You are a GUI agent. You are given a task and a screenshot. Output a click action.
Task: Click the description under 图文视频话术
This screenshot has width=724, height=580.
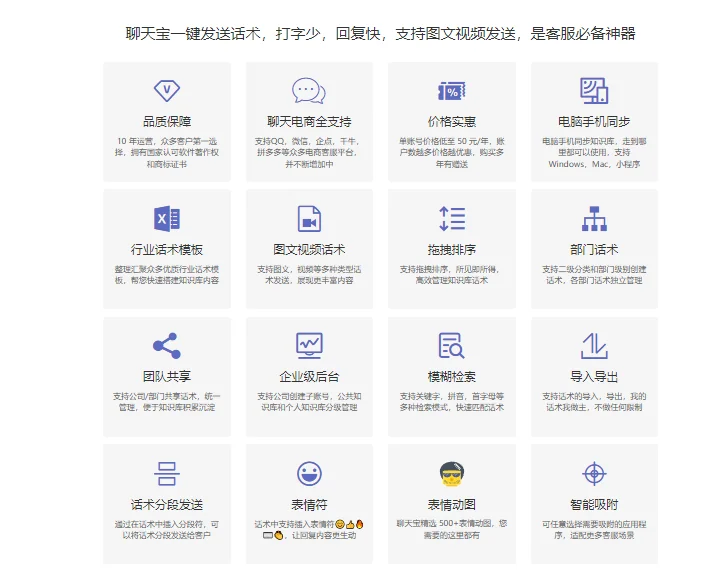[309, 275]
